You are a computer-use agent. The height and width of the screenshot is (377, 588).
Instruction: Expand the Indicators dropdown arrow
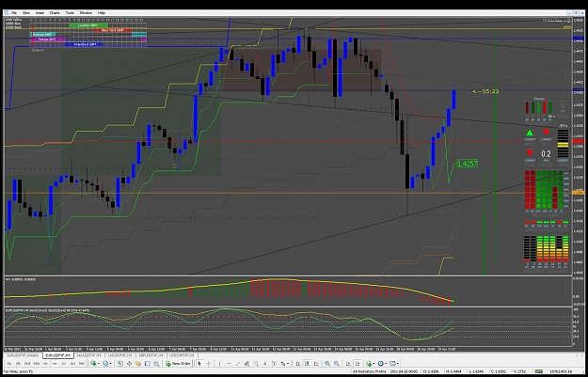pos(373,364)
